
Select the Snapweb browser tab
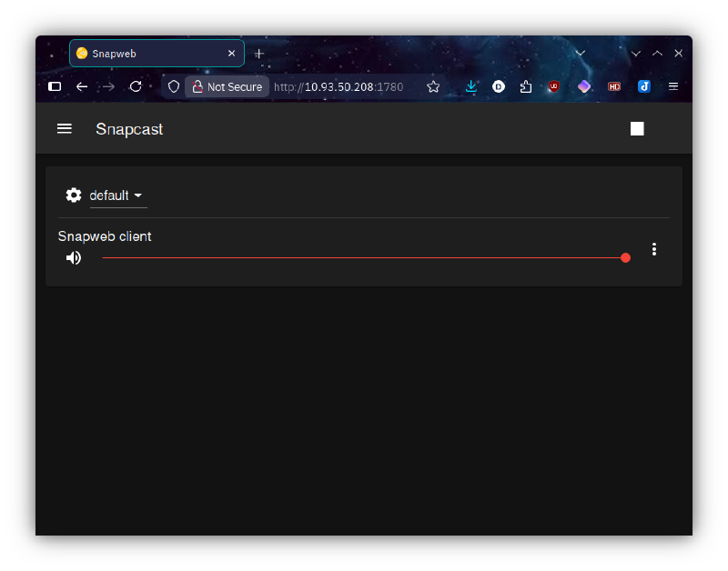(157, 54)
